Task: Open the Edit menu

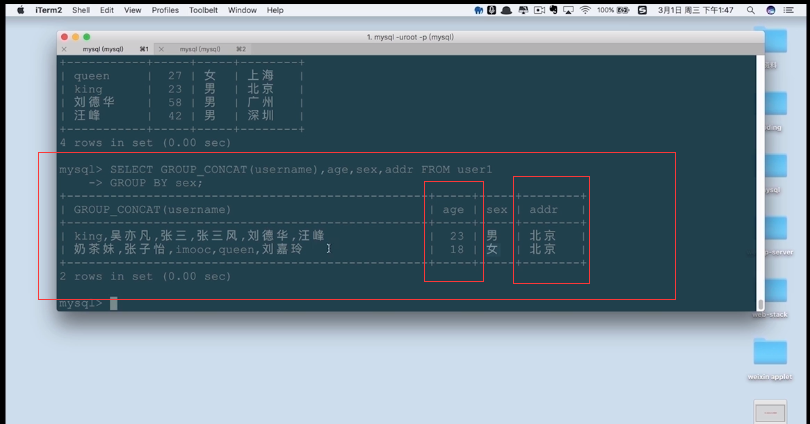Action: coord(107,10)
